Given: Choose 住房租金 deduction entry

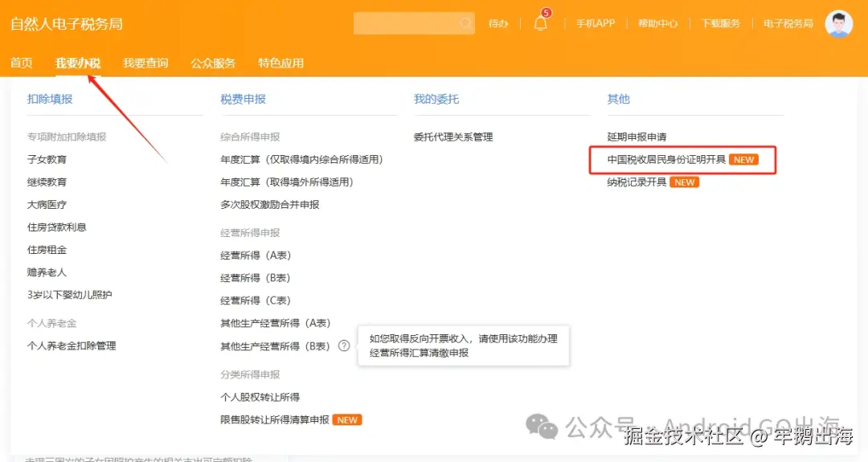Looking at the screenshot, I should tap(47, 250).
